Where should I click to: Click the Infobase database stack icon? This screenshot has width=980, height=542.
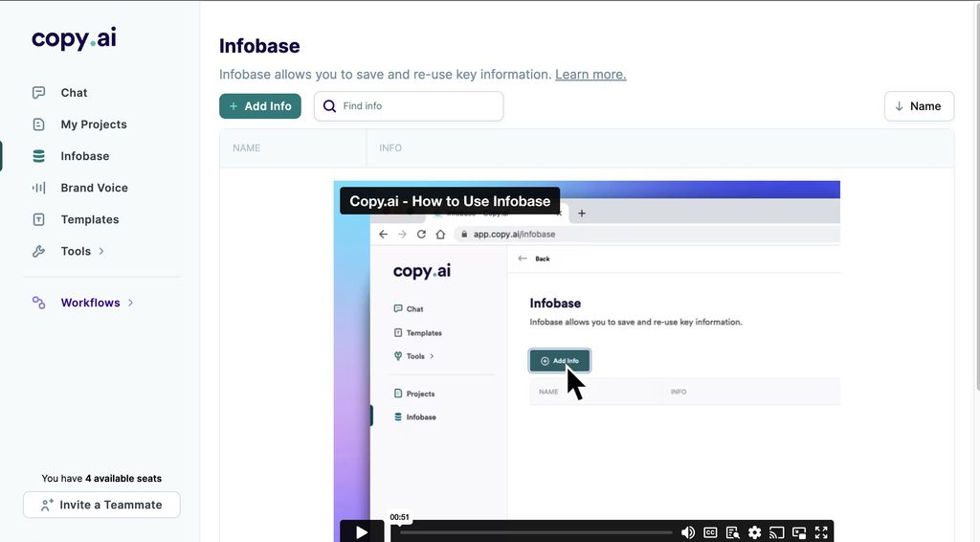38,156
